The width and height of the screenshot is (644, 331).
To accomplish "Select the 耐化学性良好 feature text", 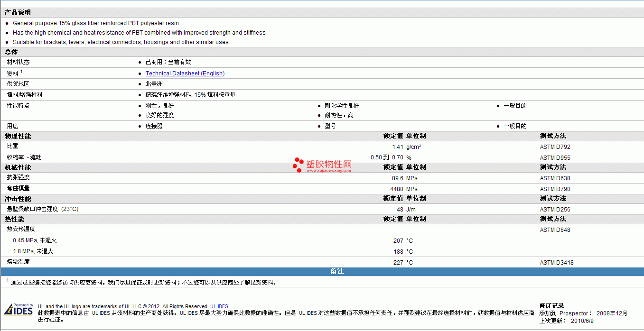I will [342, 106].
